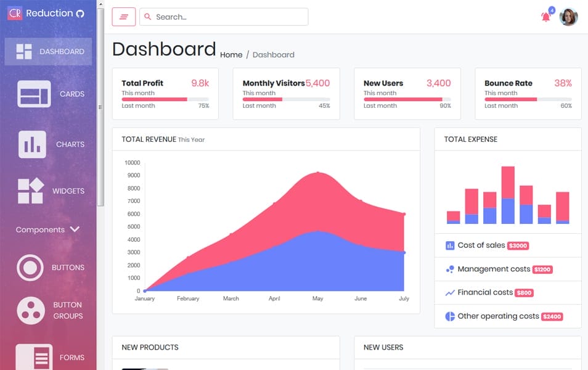Click the Charts bar icon in sidebar
Image resolution: width=588 pixels, height=370 pixels.
32,144
